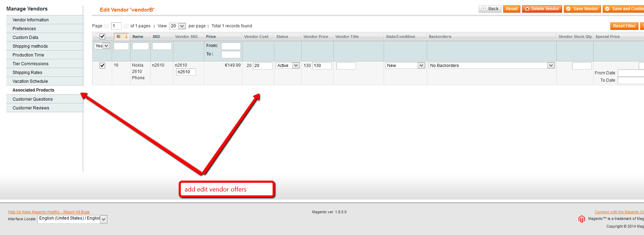Open the Shipping methods tab

pyautogui.click(x=45, y=46)
